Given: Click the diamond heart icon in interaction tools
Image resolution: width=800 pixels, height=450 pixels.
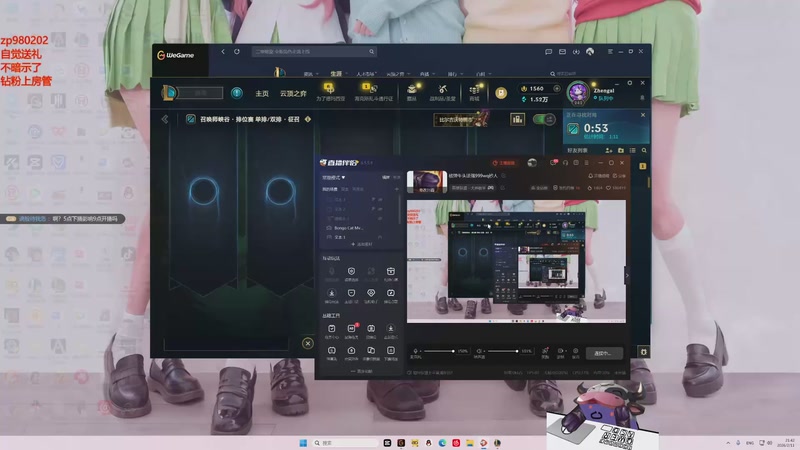Looking at the screenshot, I should coord(371,295).
